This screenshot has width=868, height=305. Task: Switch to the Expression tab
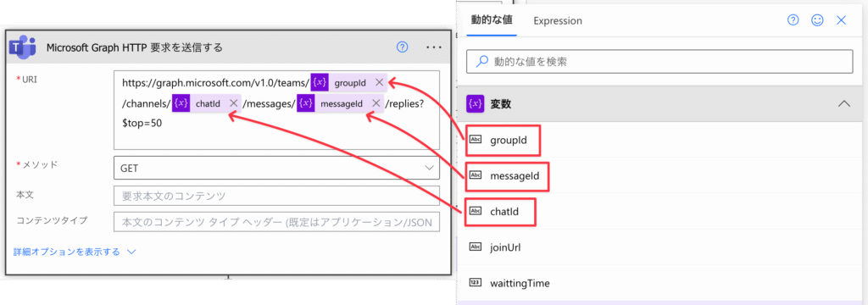click(x=558, y=20)
